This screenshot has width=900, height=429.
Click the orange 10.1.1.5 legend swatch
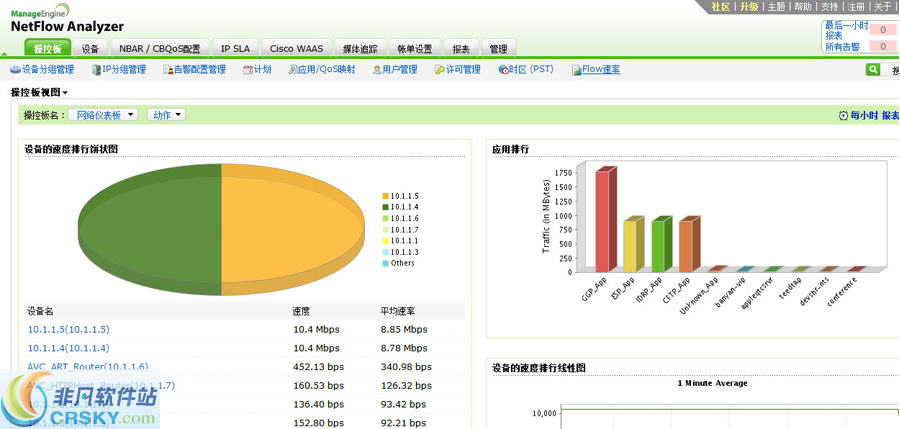(386, 196)
